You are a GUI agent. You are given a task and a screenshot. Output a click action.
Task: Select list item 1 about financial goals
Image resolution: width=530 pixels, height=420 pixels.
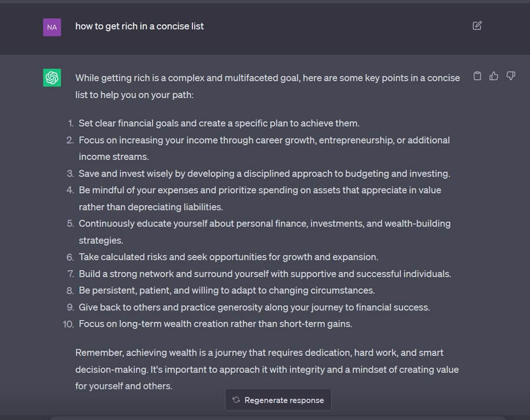(x=218, y=123)
